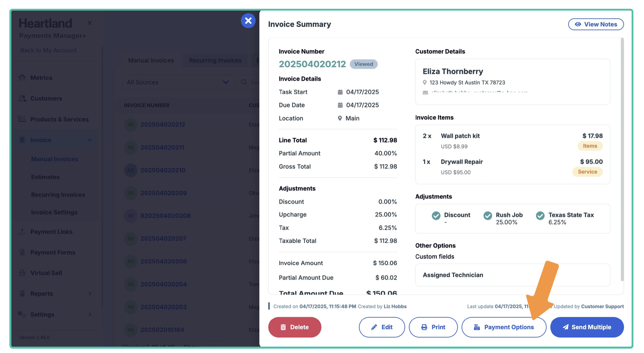644x353 pixels.
Task: Click the Payment Links icon
Action: coord(22,232)
